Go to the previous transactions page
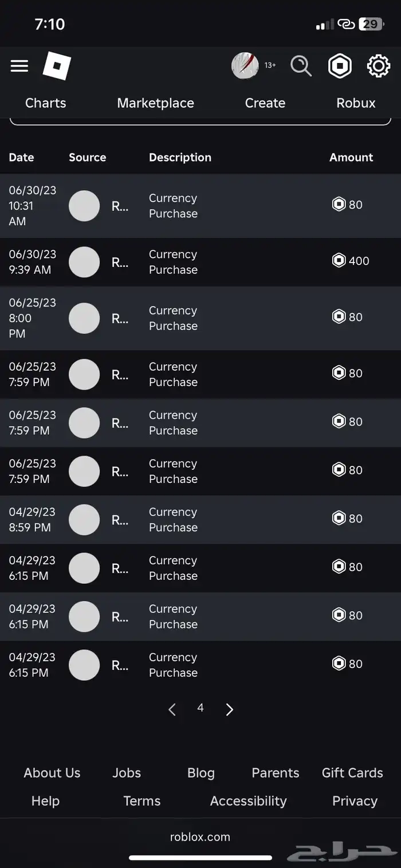The image size is (401, 868). [x=172, y=710]
